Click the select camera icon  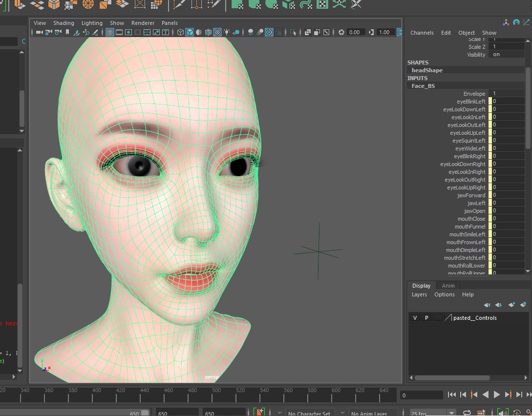(x=39, y=32)
